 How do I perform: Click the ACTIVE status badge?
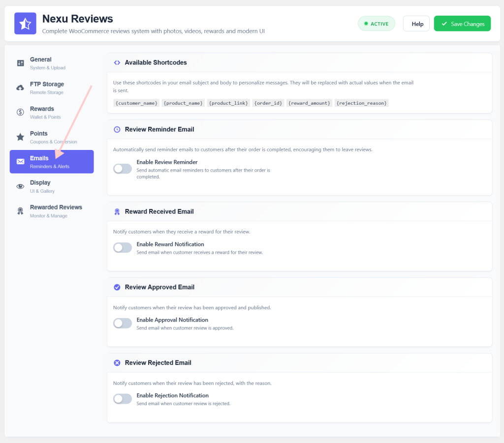[x=377, y=24]
